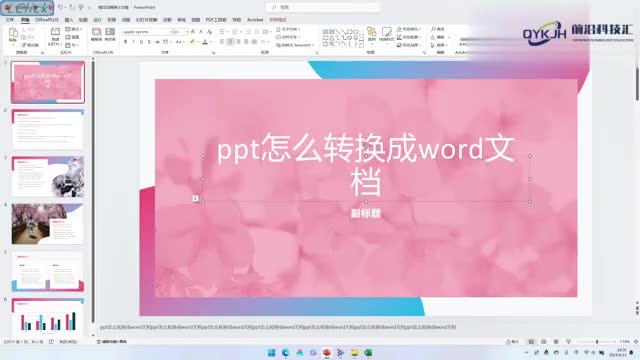
Task: Open the shapes gallery in ribbon
Action: coord(342,37)
